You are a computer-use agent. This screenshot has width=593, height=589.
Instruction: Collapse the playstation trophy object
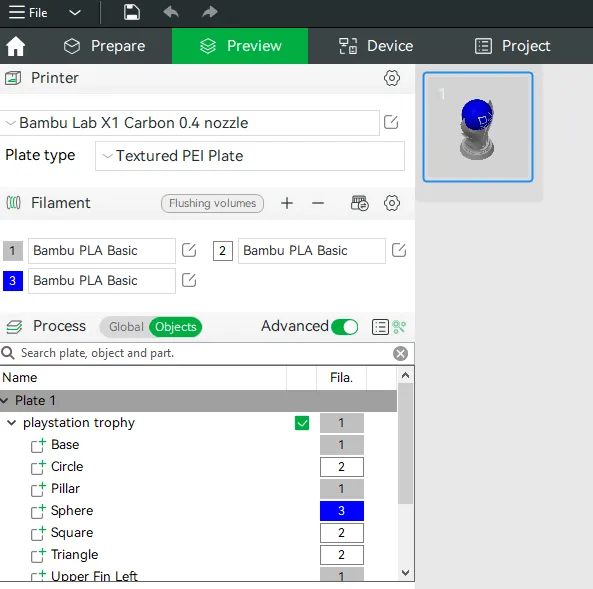pyautogui.click(x=12, y=423)
